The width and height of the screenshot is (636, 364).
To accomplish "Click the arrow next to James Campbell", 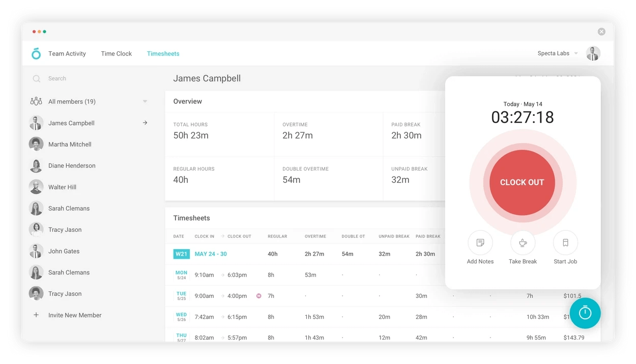I will pos(144,123).
